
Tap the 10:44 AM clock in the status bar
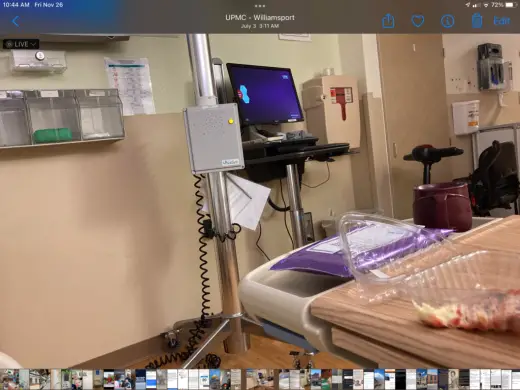(x=16, y=5)
